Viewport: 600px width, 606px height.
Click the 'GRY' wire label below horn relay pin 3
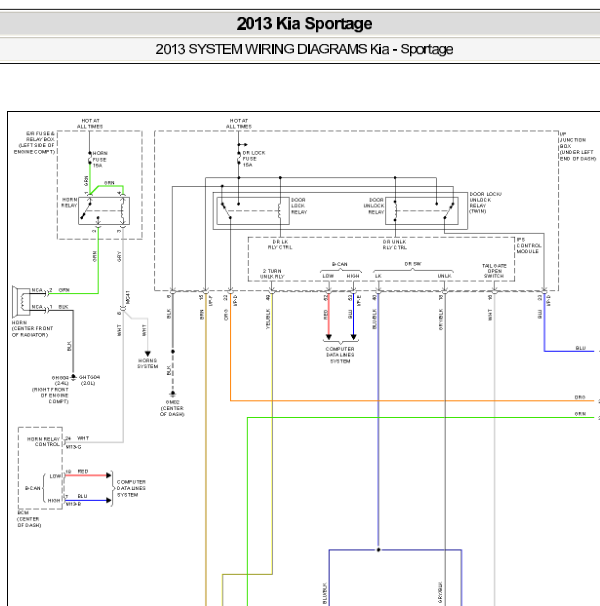tap(119, 256)
